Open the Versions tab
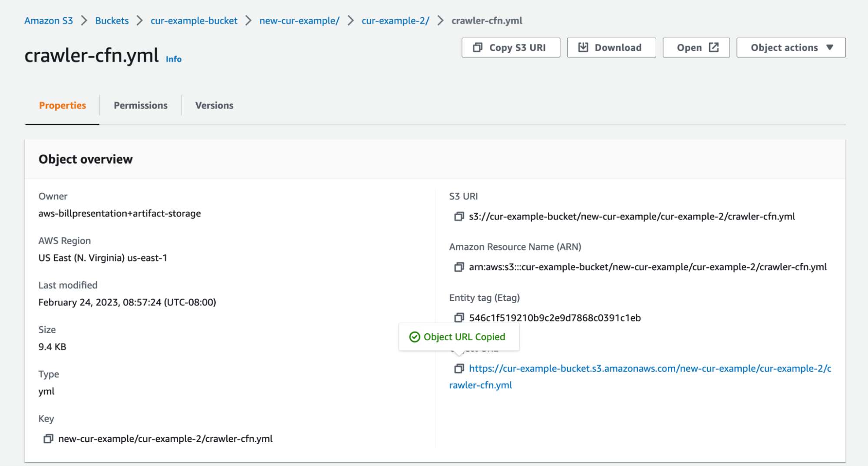 pyautogui.click(x=214, y=105)
